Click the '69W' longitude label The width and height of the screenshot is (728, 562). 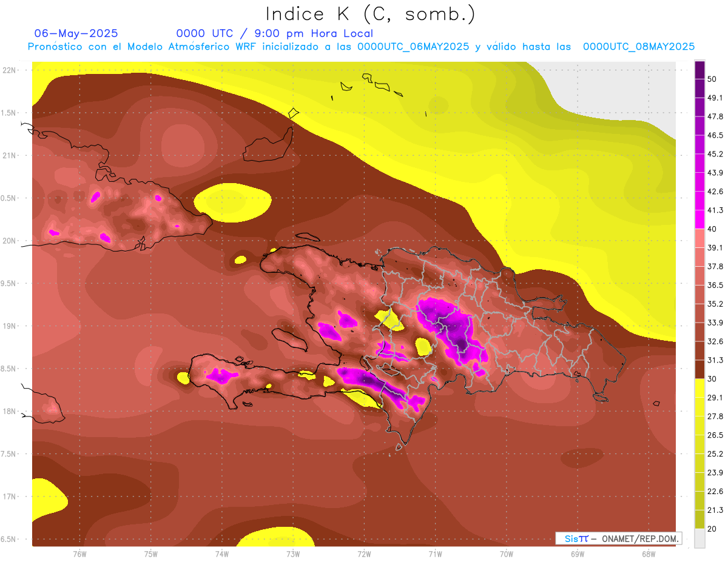click(x=578, y=554)
